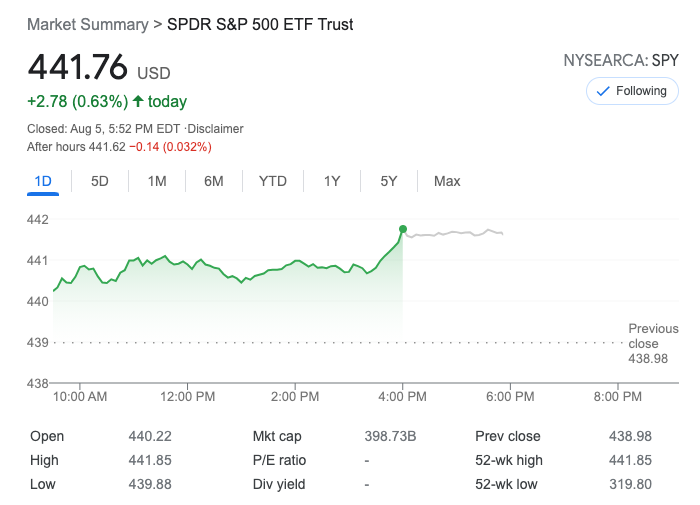Click the Disclaimer link
This screenshot has width=700, height=505.
pos(216,129)
